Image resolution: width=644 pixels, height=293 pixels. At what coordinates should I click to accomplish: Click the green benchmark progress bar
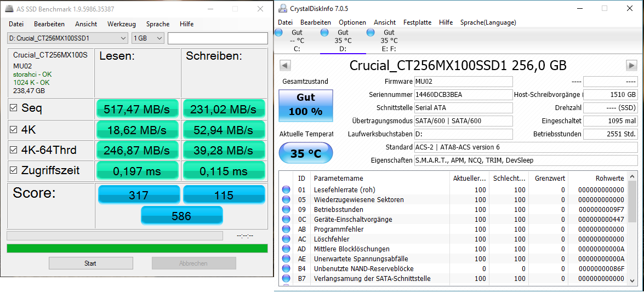(137, 248)
